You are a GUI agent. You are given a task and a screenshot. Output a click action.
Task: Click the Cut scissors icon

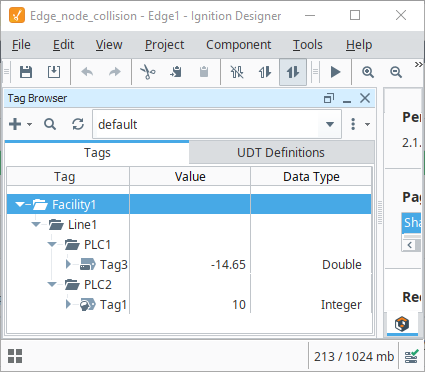(x=148, y=72)
